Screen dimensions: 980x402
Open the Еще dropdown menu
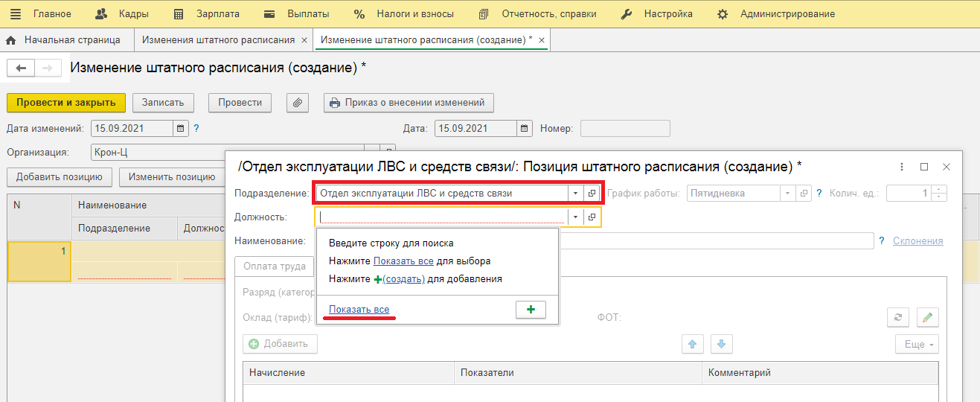tap(916, 344)
